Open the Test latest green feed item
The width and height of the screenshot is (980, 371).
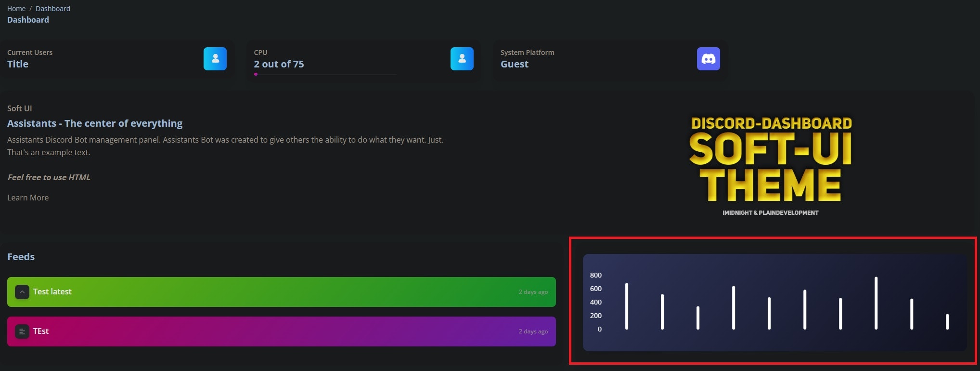click(x=282, y=292)
